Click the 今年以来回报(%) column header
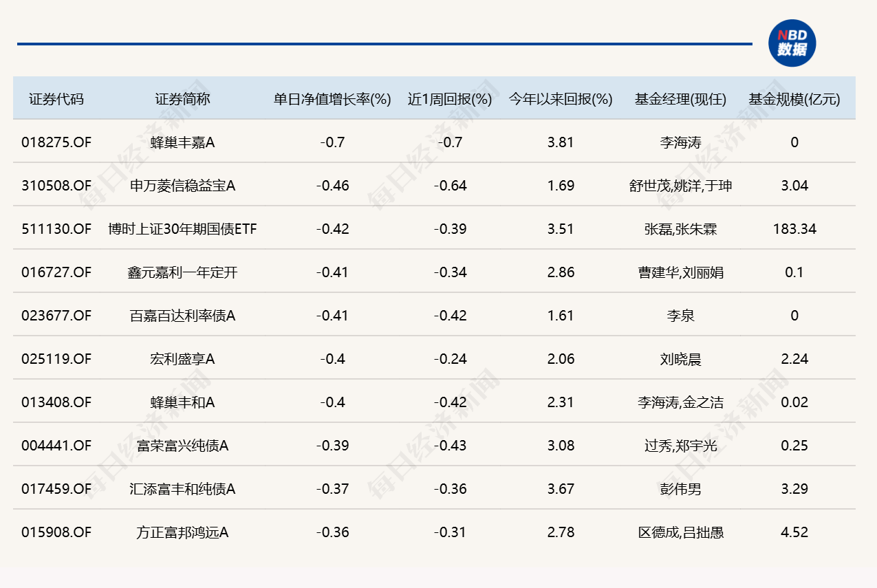This screenshot has width=877, height=588. [x=561, y=99]
